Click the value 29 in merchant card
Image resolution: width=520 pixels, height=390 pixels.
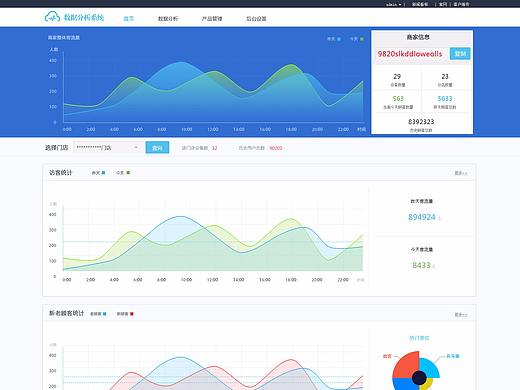(x=397, y=76)
